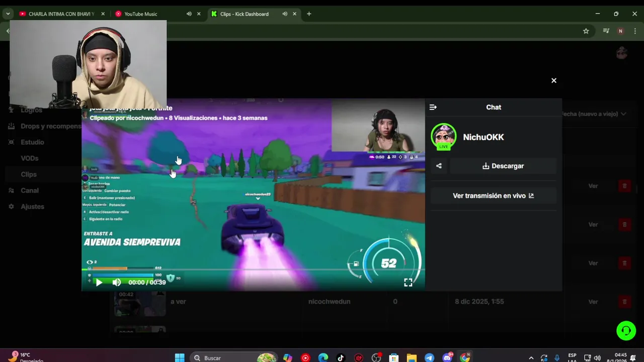
Task: Mute audio on the YouTube Music tab
Action: point(189,14)
